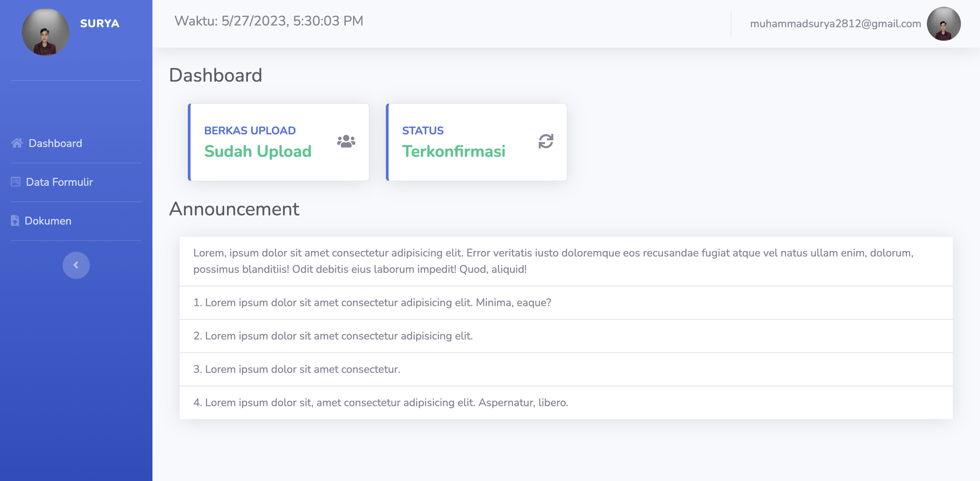The image size is (980, 481).
Task: Click the home icon beside Dashboard
Action: click(x=17, y=143)
